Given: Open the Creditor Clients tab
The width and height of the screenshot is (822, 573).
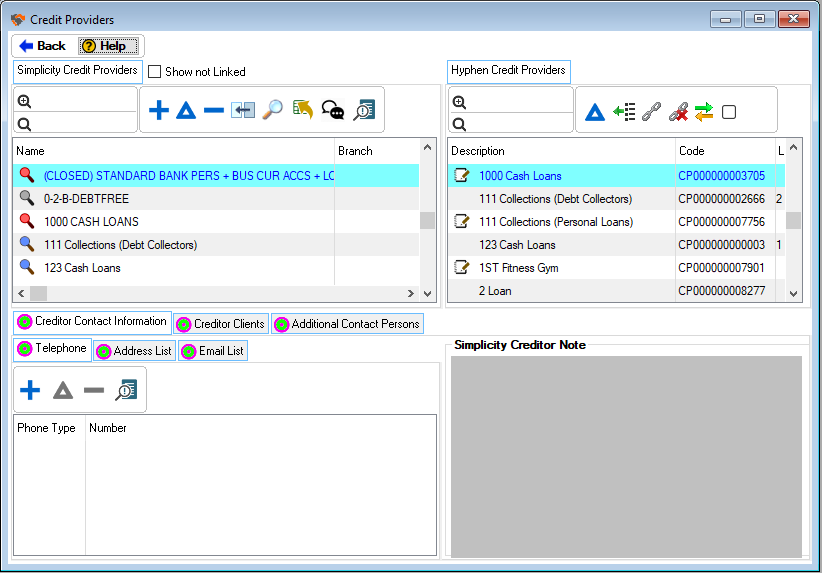Looking at the screenshot, I should tap(221, 324).
